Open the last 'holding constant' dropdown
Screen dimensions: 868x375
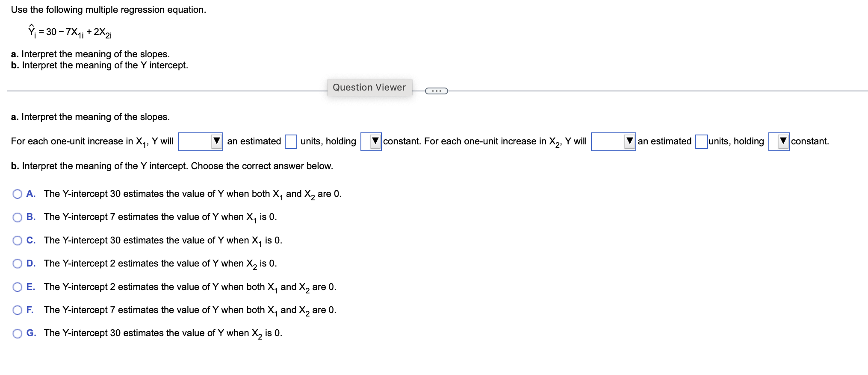[x=779, y=142]
